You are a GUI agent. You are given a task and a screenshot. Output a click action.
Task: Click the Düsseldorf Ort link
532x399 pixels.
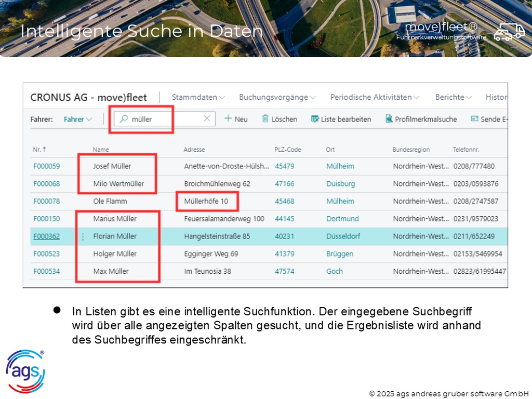[343, 236]
